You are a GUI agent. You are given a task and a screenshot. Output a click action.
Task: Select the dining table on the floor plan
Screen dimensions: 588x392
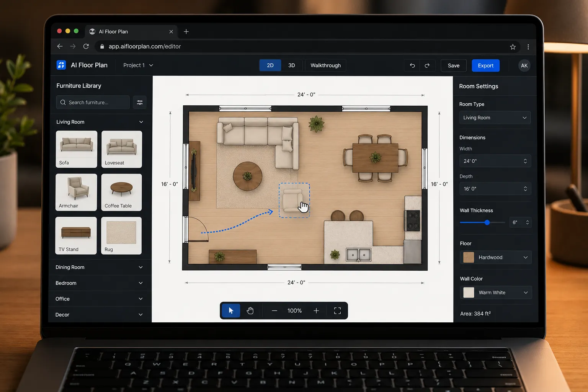[376, 158]
